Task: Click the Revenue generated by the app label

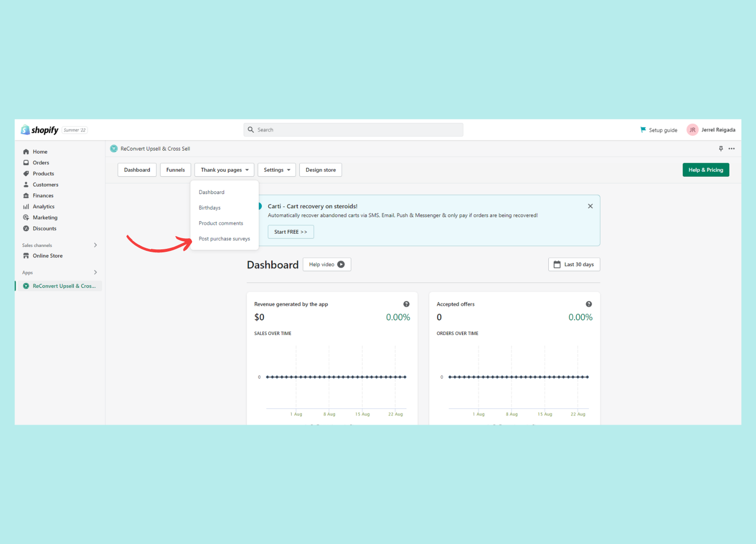Action: pos(291,304)
